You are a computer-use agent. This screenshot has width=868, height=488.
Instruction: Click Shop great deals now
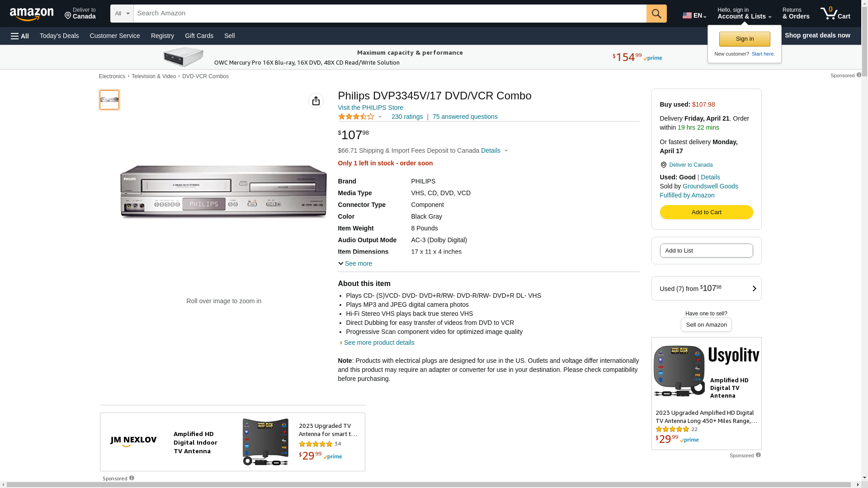(x=817, y=35)
